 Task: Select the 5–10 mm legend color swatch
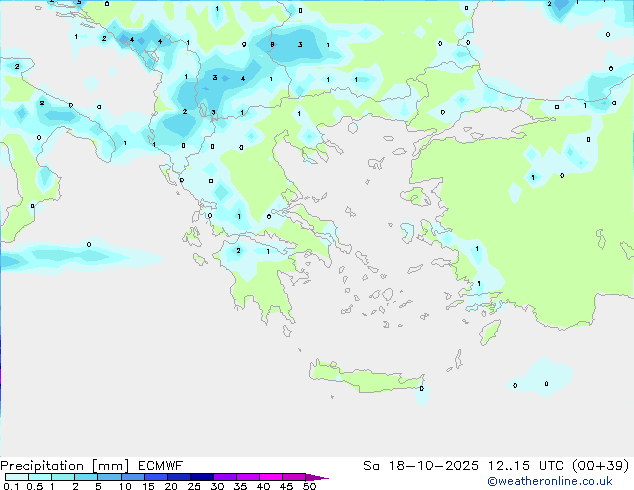109,477
